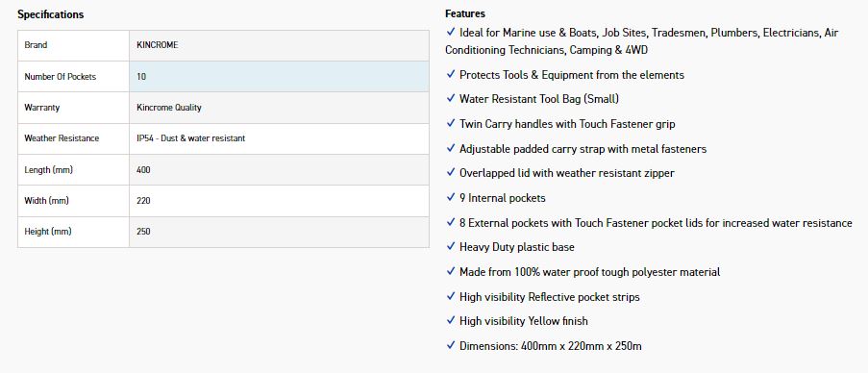This screenshot has width=868, height=373.
Task: Click High visibility Reflective pocket strips line
Action: tap(550, 297)
